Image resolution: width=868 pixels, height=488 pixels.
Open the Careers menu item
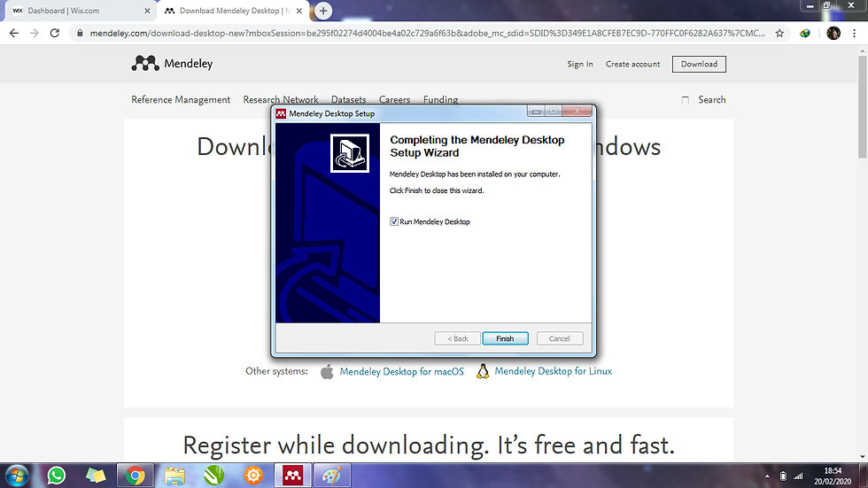pyautogui.click(x=395, y=99)
